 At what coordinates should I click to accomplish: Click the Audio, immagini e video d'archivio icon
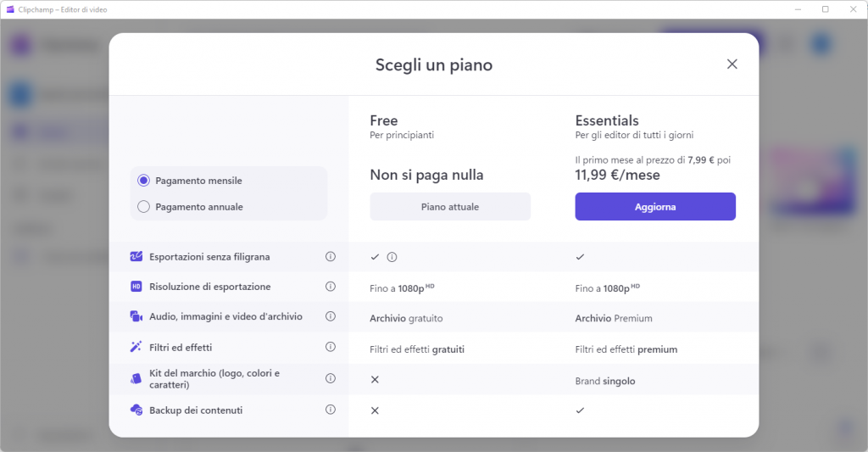[x=136, y=316]
